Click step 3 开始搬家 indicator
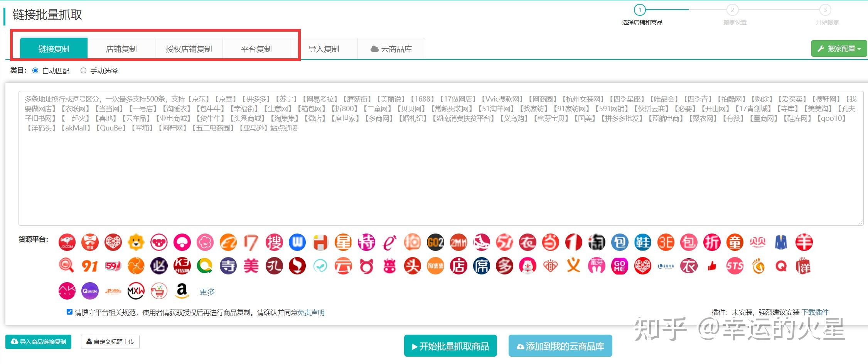This screenshot has height=364, width=868. point(825,10)
